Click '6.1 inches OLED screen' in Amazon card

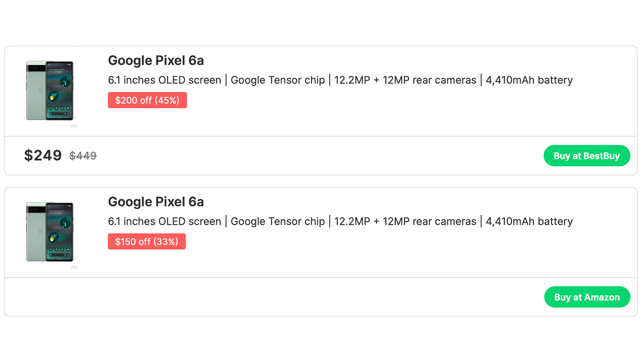coord(164,222)
